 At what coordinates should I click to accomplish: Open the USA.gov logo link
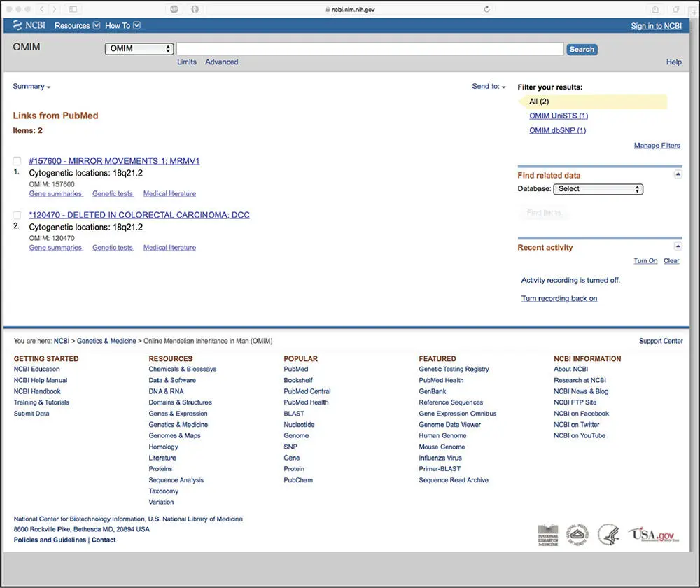(654, 534)
